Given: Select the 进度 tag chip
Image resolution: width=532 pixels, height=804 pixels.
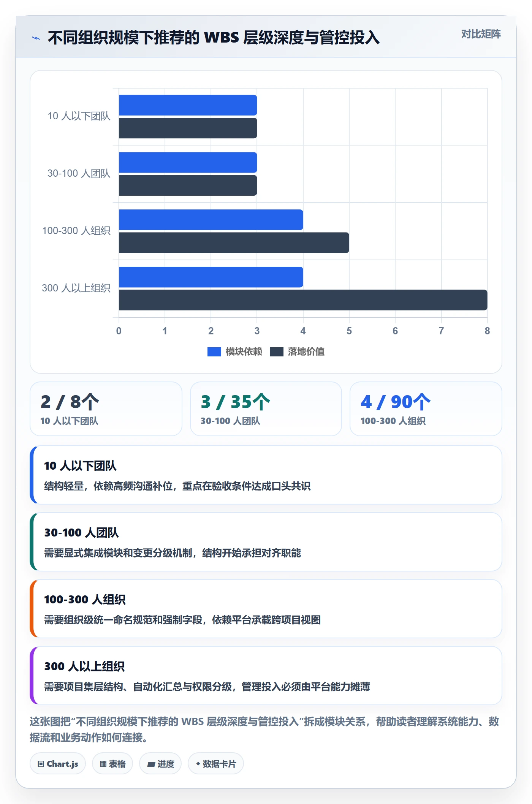Looking at the screenshot, I should point(160,764).
